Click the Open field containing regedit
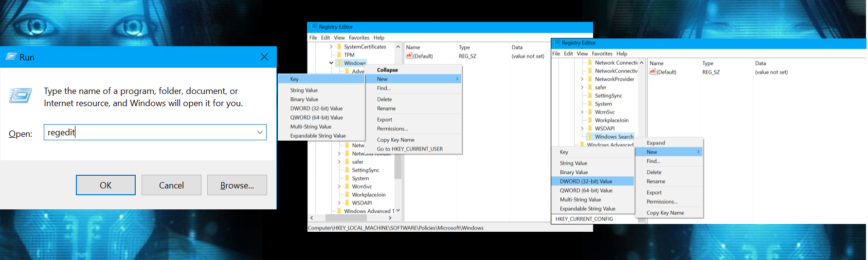Image resolution: width=868 pixels, height=260 pixels. point(155,132)
